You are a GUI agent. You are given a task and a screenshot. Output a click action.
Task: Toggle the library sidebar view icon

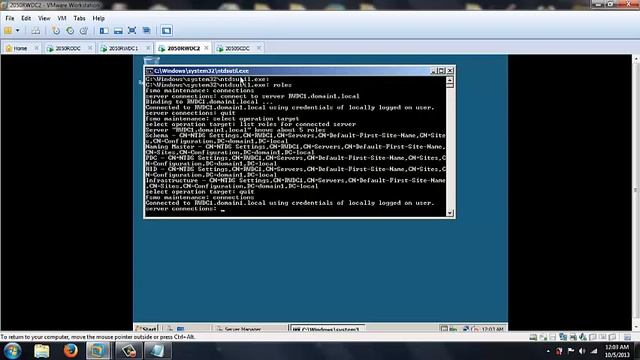coord(104,31)
